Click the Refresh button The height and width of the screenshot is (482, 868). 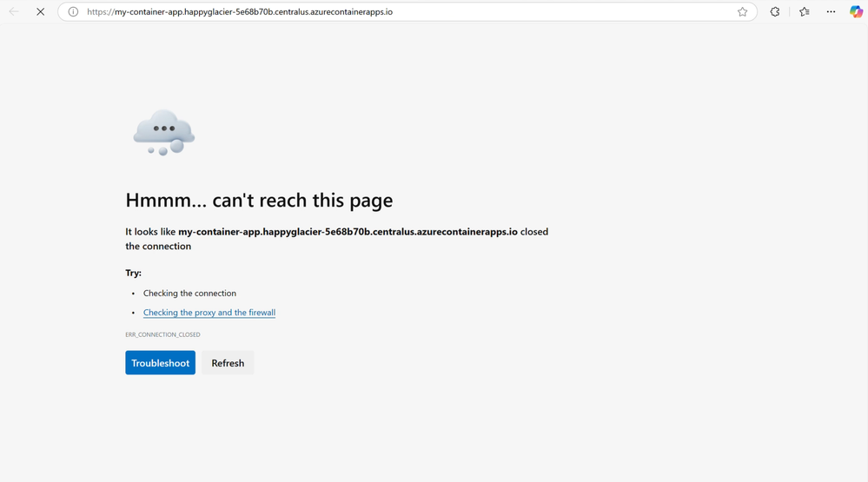point(228,363)
